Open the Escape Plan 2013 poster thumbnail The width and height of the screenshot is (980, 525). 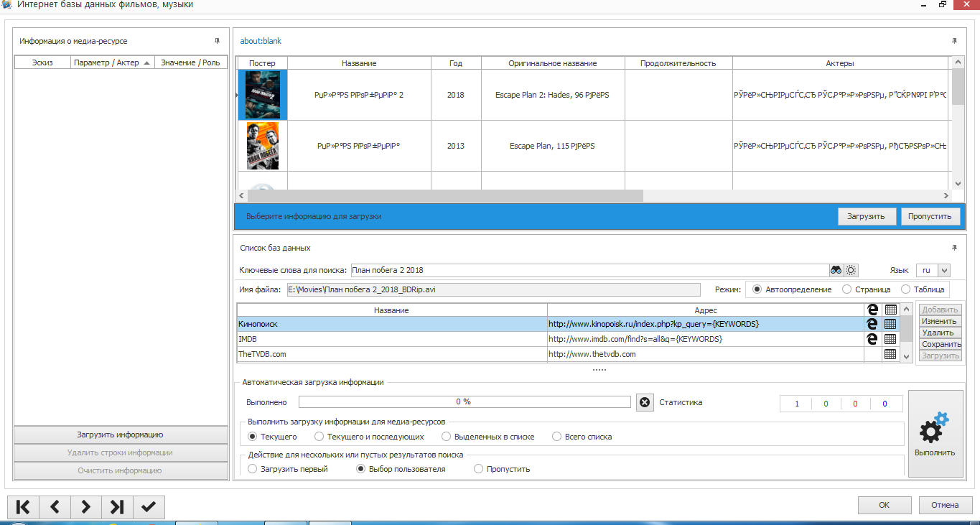coord(262,146)
